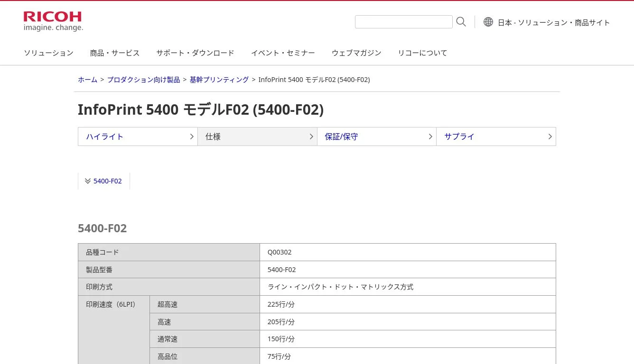
Task: Click the gray 5400-F02 section heading
Action: 103,228
